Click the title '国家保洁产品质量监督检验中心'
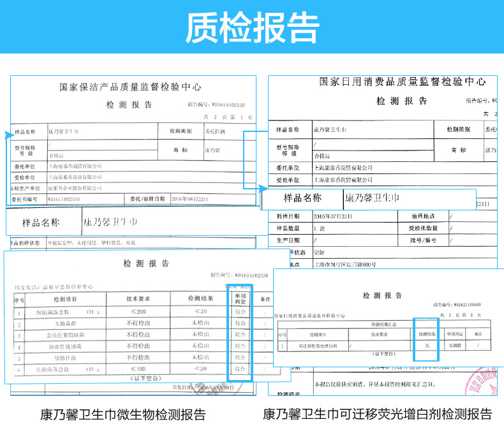 (x=131, y=87)
